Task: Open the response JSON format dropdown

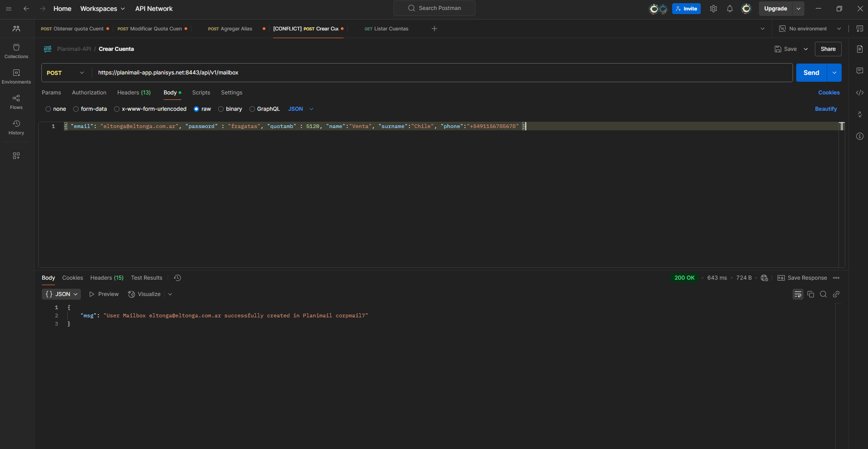Action: [x=61, y=294]
